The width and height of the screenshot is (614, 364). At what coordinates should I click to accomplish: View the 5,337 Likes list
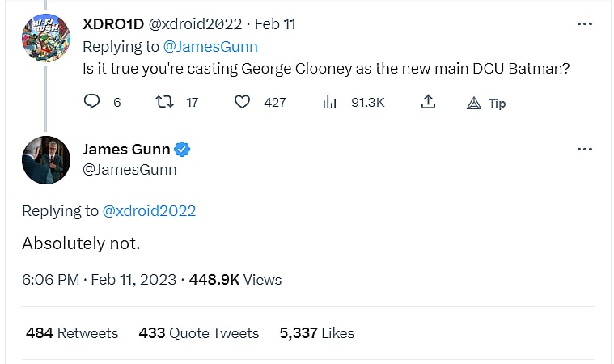click(317, 333)
